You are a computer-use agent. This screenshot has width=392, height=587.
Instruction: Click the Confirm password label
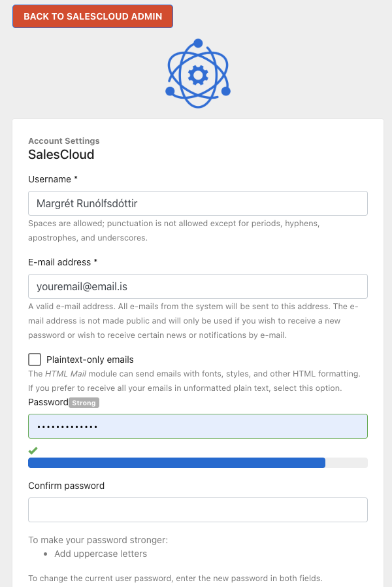click(66, 486)
